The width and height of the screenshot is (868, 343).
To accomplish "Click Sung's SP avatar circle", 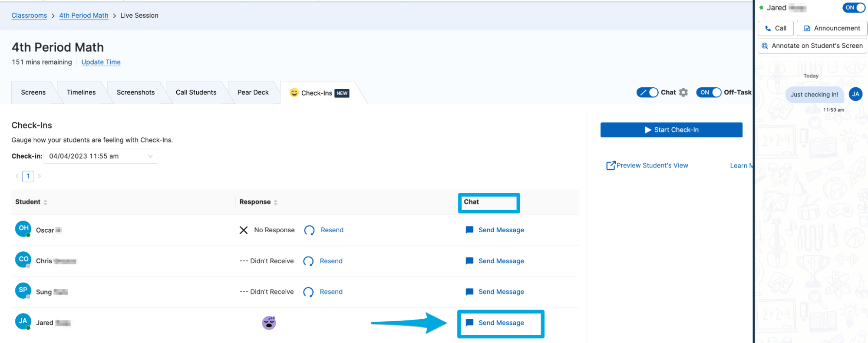I will [x=23, y=290].
